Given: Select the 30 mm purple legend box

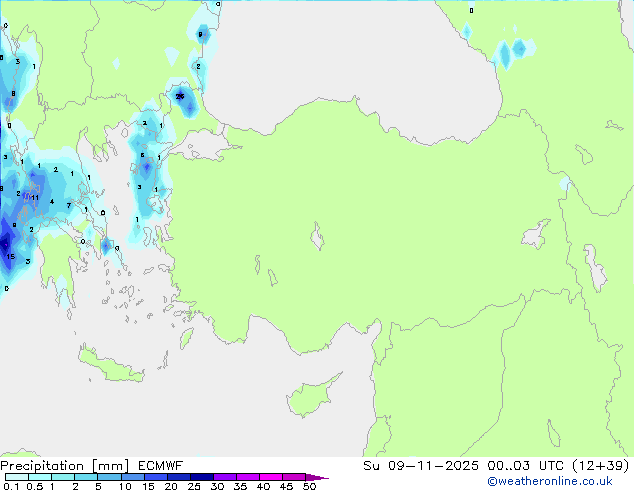Looking at the screenshot, I should [225, 477].
